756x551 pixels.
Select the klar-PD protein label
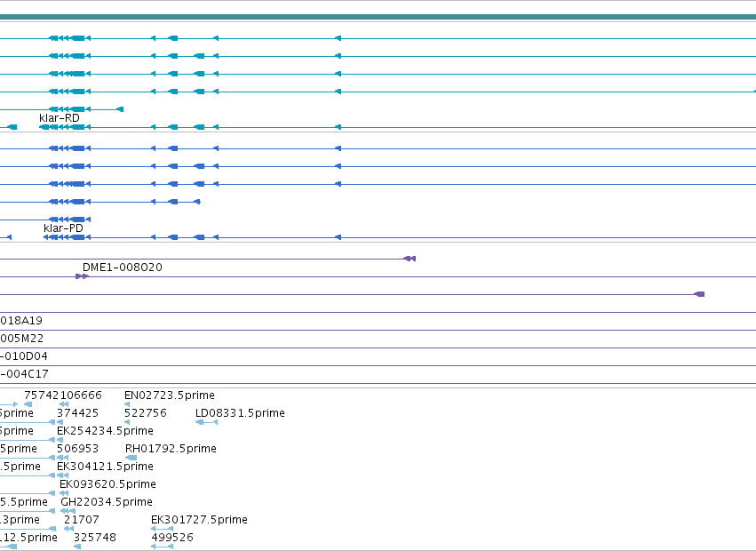(63, 228)
